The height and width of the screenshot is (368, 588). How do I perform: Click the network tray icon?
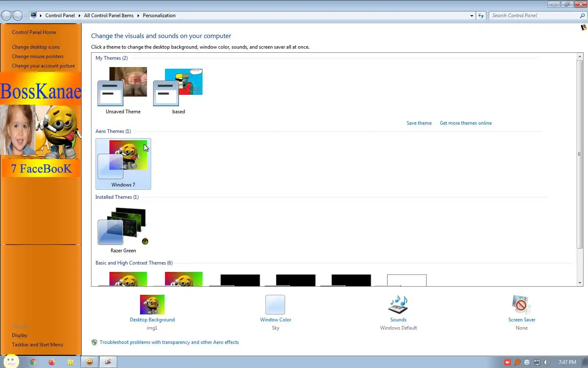(x=537, y=362)
